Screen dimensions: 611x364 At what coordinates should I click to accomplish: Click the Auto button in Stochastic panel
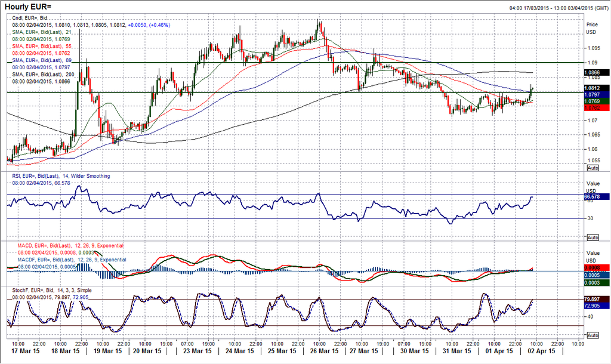593,335
